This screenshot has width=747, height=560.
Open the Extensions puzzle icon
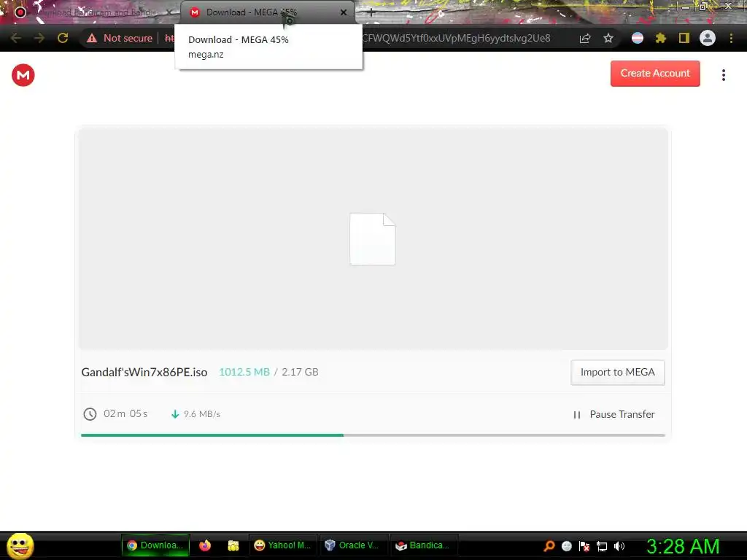660,38
